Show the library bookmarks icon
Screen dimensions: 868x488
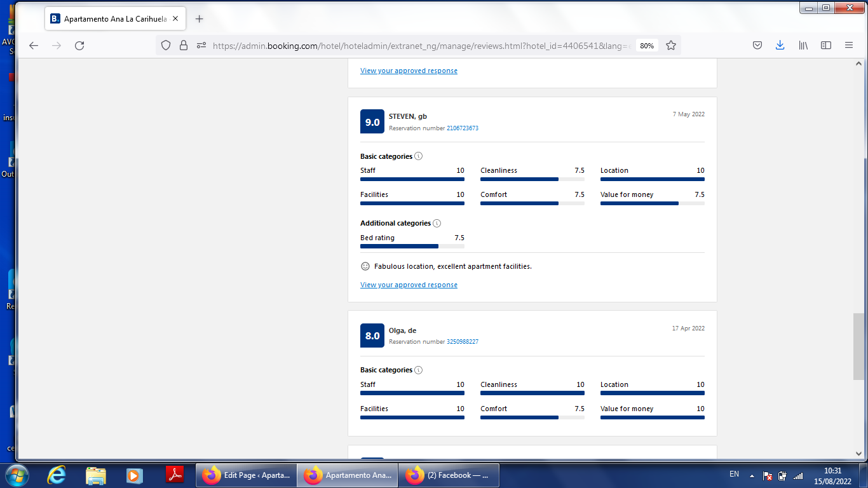803,46
